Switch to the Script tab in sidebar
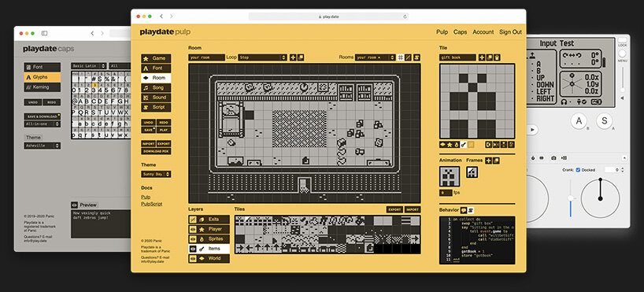The width and height of the screenshot is (644, 292). 156,107
